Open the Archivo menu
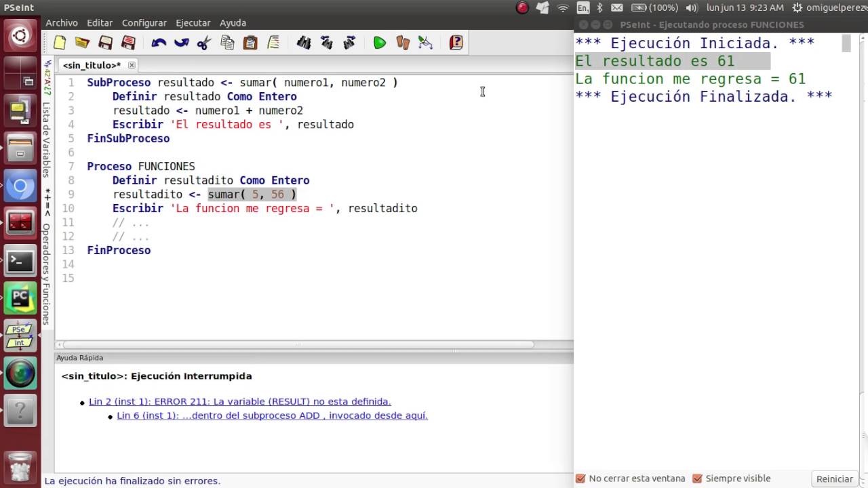The image size is (868, 488). tap(62, 23)
